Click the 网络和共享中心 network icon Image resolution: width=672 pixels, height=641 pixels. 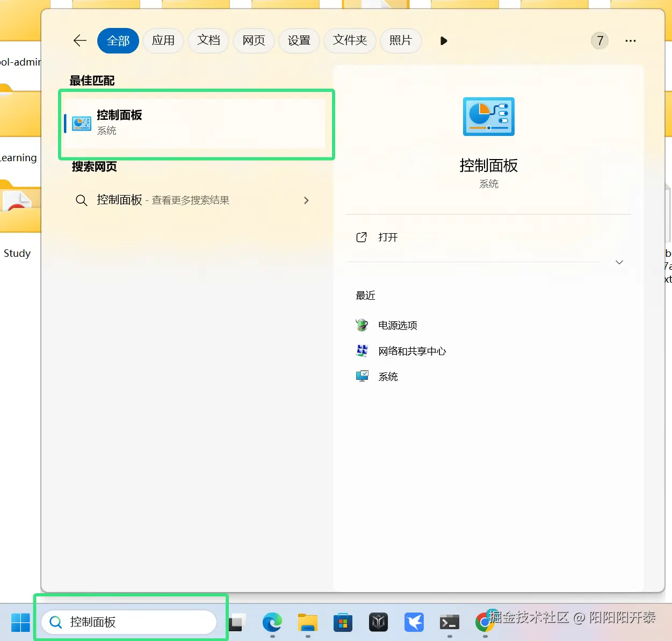(x=362, y=351)
